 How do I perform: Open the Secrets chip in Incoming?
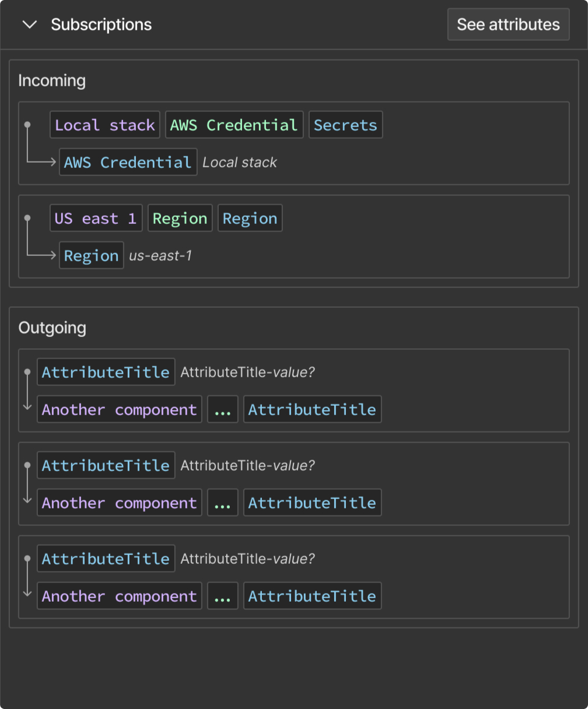point(345,125)
